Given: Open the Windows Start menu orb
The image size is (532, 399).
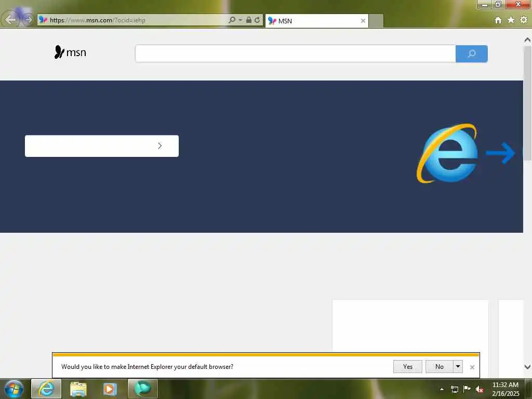Looking at the screenshot, I should tap(14, 389).
